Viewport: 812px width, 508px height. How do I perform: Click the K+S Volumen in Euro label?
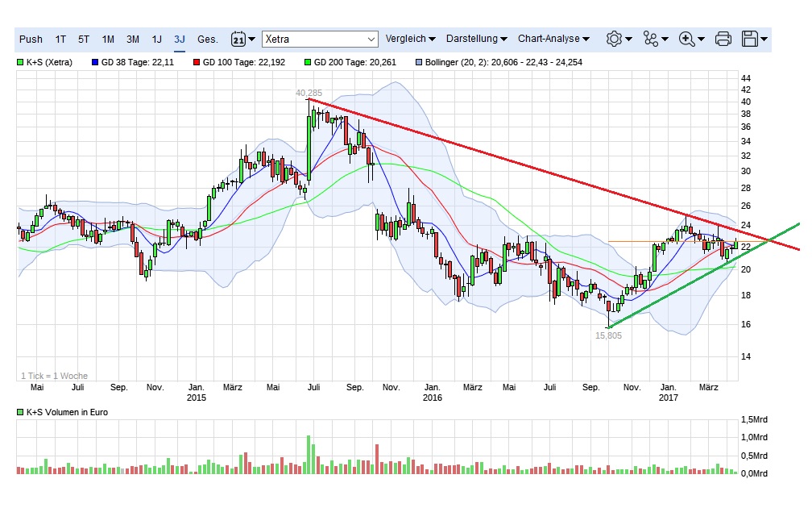tap(68, 413)
